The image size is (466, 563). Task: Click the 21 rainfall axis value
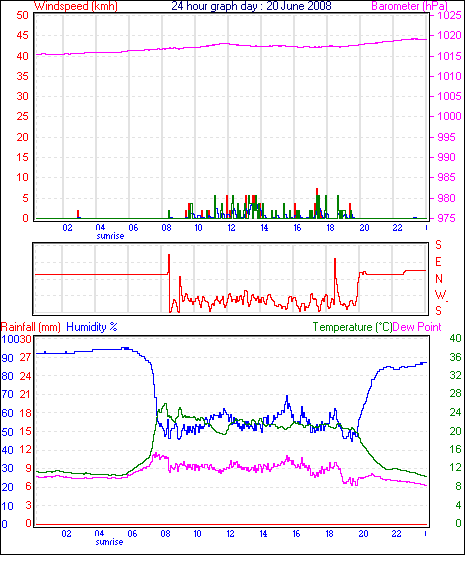click(x=25, y=395)
